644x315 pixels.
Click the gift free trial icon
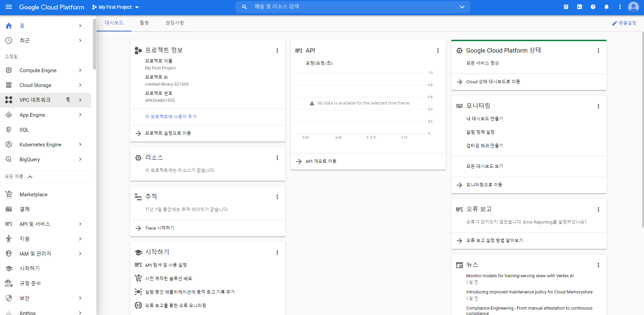click(x=566, y=7)
